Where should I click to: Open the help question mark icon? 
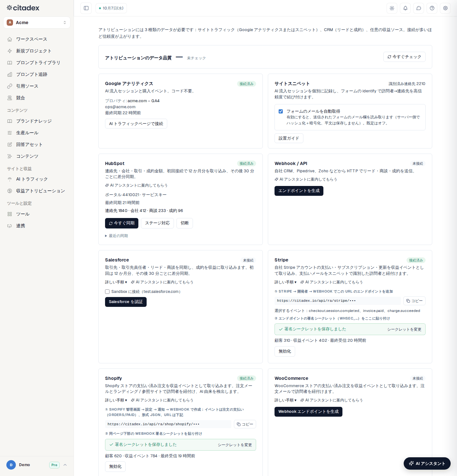point(432,8)
